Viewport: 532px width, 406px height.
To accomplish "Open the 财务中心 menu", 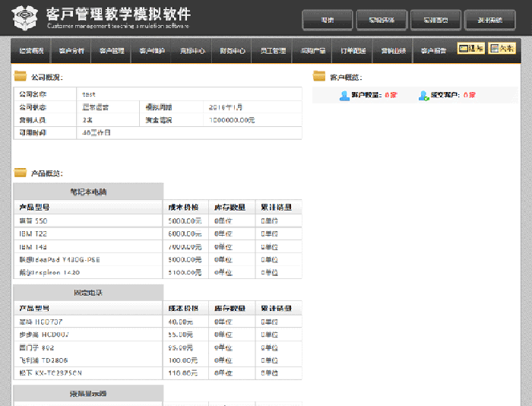I will coord(233,51).
